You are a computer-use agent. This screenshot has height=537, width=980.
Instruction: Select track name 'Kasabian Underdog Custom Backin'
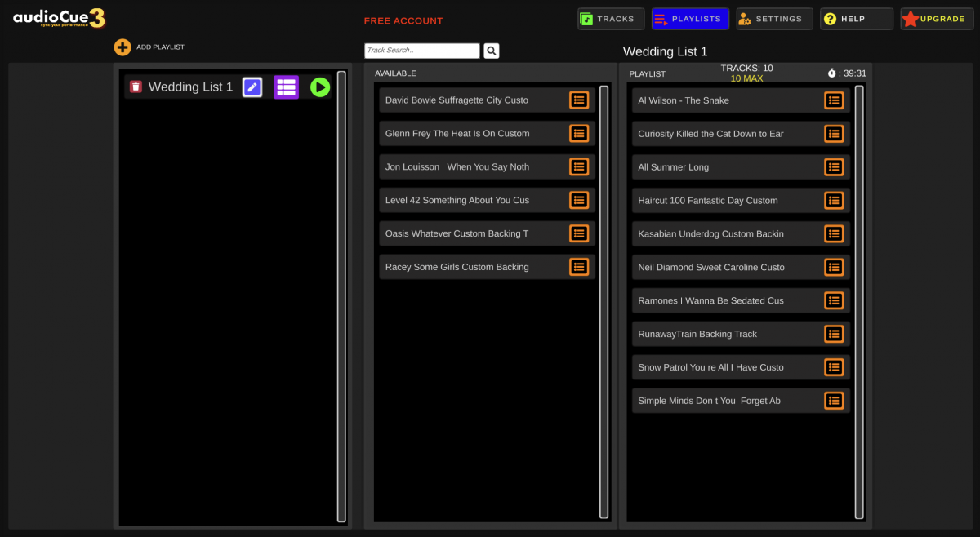pos(710,234)
